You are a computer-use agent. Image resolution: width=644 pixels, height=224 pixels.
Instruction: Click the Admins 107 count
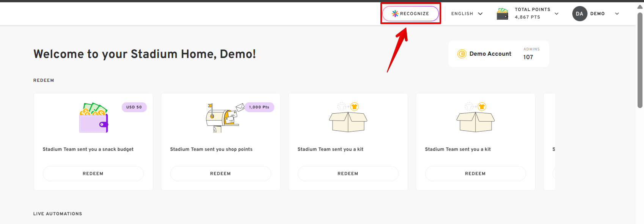coord(528,57)
